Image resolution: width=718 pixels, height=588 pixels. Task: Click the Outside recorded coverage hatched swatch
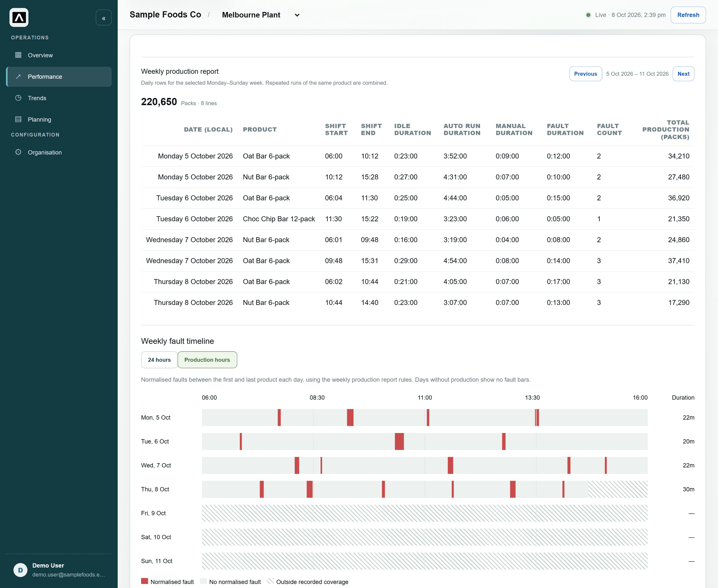point(270,581)
